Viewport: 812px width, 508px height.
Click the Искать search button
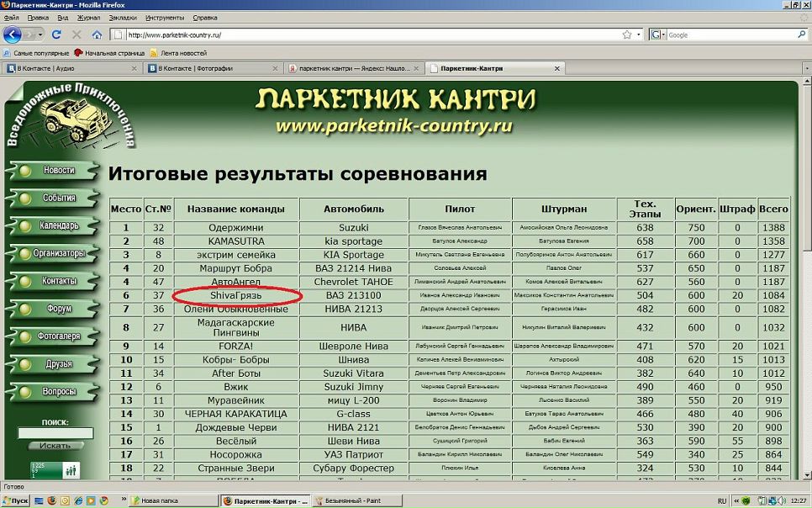click(55, 445)
